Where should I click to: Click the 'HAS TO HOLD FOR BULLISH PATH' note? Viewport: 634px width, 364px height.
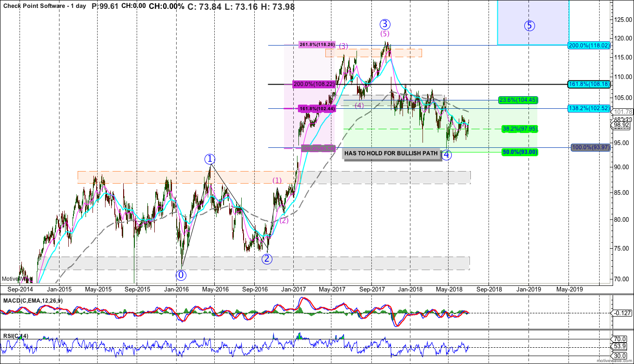tap(391, 153)
